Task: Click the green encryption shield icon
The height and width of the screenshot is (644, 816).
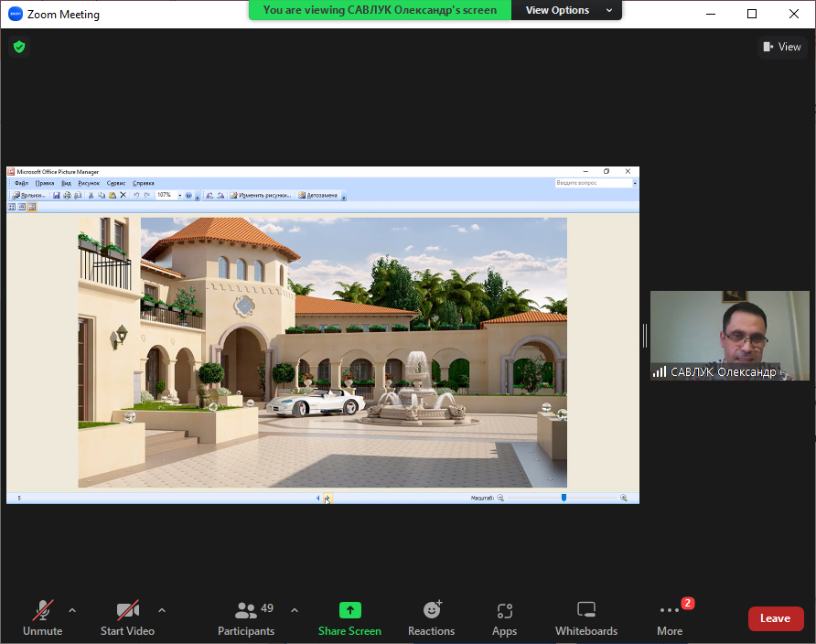Action: point(19,47)
